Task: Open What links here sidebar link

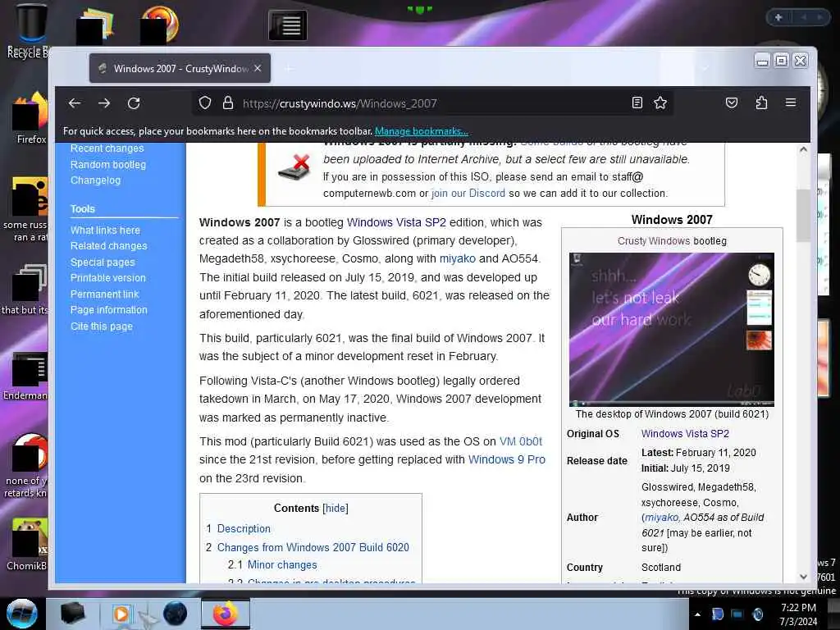Action: pyautogui.click(x=105, y=231)
